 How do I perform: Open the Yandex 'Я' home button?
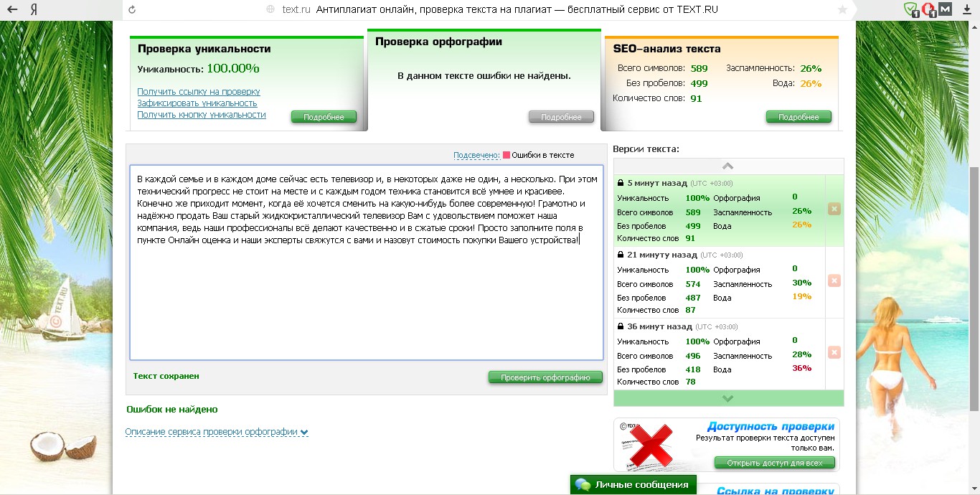coord(34,10)
